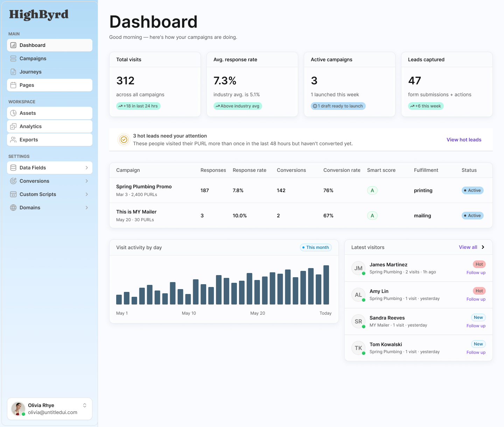Click the Conversions target icon
504x427 pixels.
click(13, 181)
